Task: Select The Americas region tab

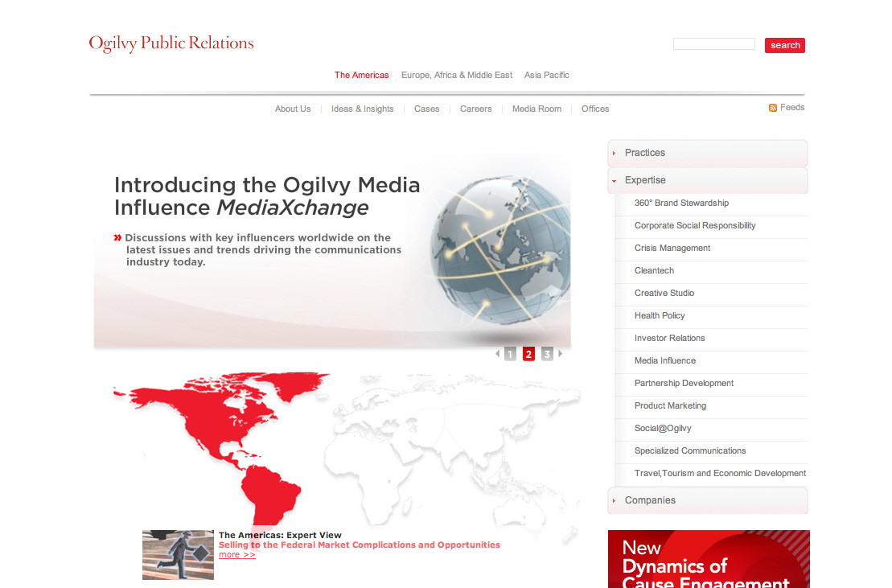Action: tap(362, 75)
